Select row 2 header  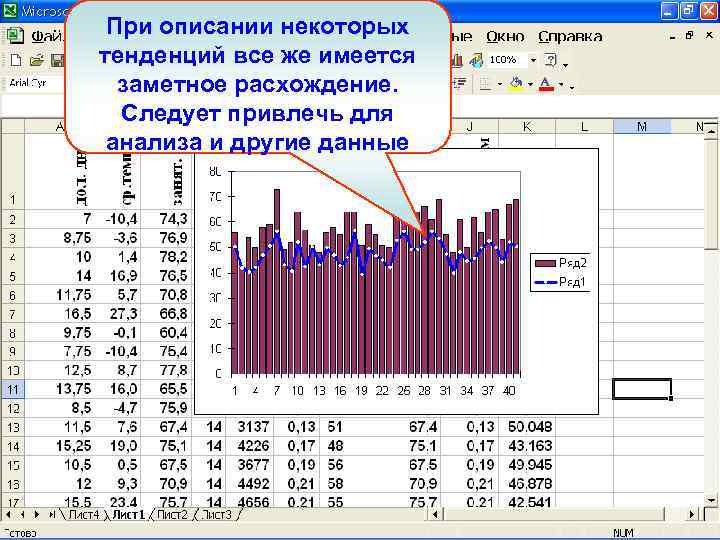click(x=12, y=219)
